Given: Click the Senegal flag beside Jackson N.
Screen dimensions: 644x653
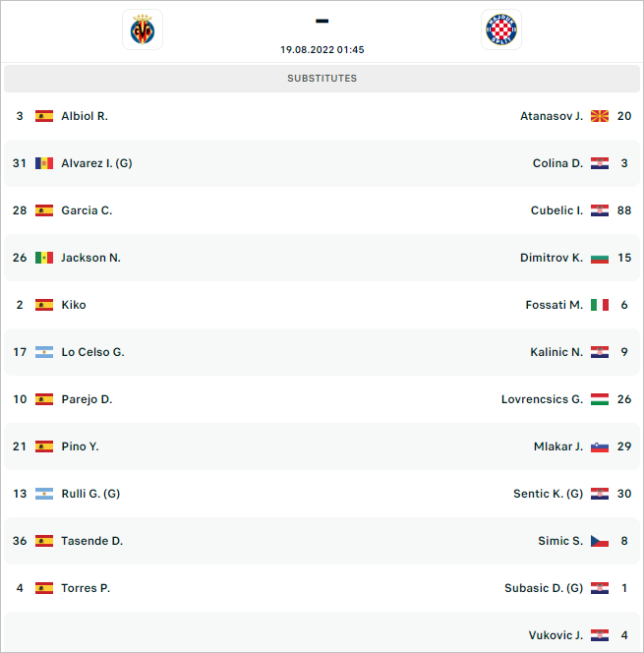Looking at the screenshot, I should tap(44, 258).
